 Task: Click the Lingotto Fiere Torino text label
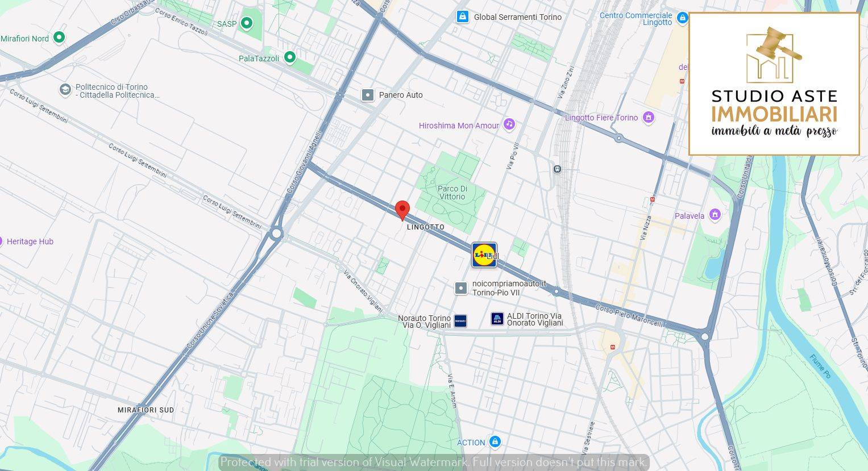(601, 118)
